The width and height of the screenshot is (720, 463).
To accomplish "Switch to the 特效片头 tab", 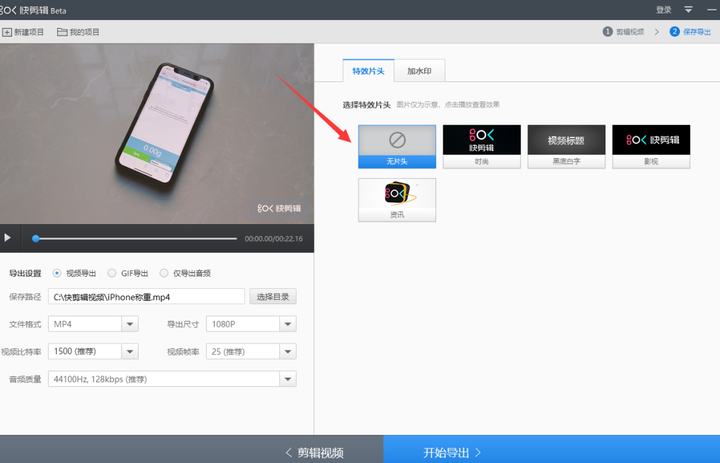I will pos(368,71).
